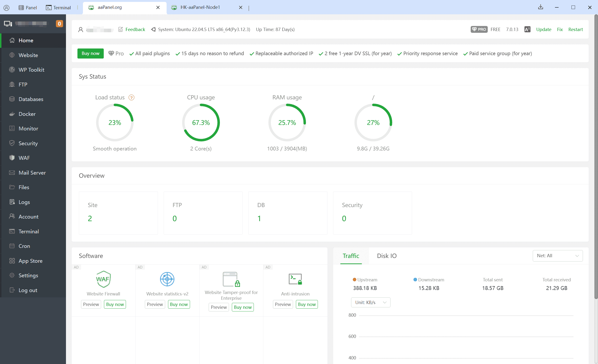
Task: Click the Anti-intrusion terminal lock icon
Action: [295, 279]
